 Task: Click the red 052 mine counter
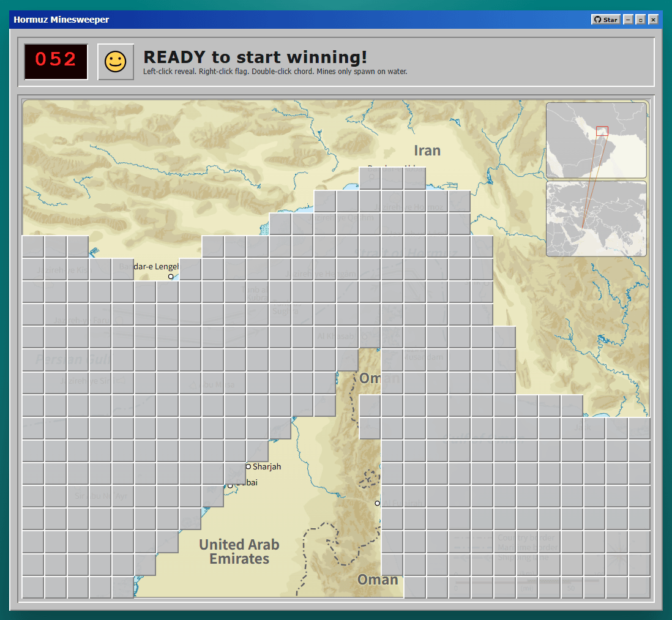56,61
